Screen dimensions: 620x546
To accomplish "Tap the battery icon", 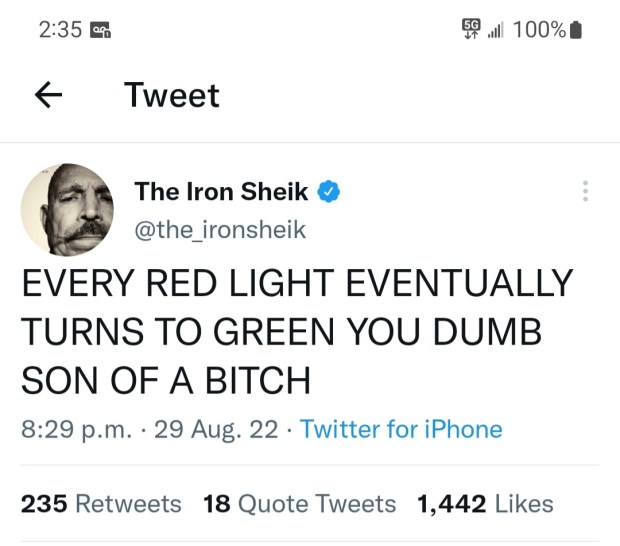I will pos(575,30).
